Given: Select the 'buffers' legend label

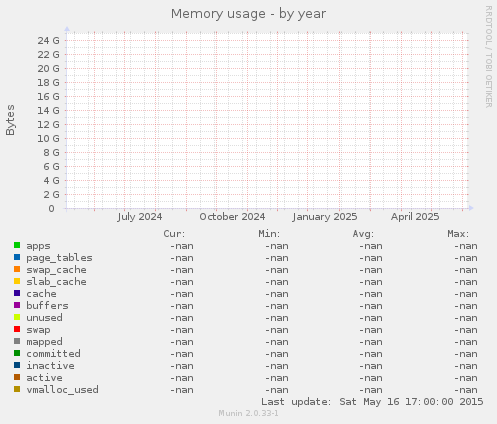Looking at the screenshot, I should pos(47,306).
